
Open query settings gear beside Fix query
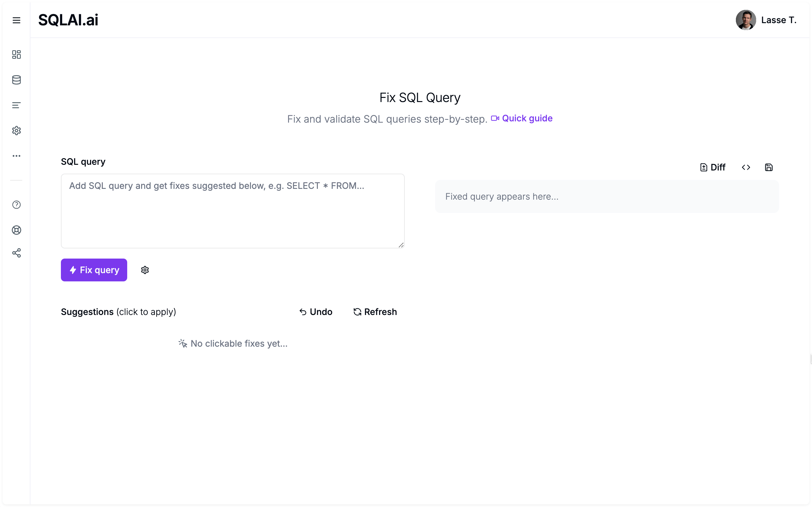[145, 270]
